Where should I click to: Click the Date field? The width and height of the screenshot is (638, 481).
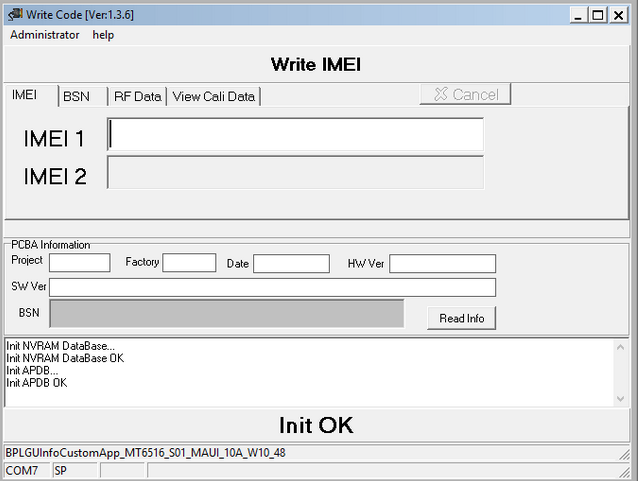tap(291, 263)
